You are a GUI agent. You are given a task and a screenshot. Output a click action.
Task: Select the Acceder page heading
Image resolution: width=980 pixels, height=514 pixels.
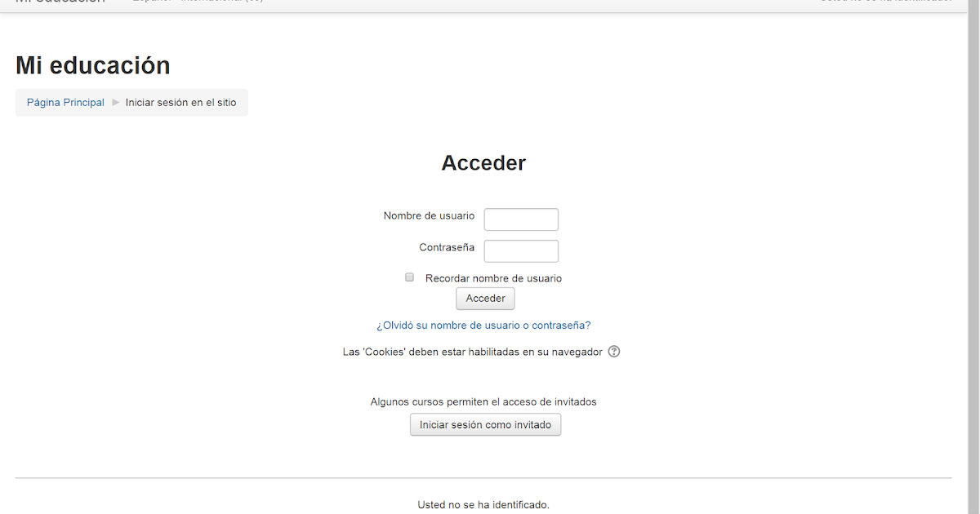pos(483,163)
